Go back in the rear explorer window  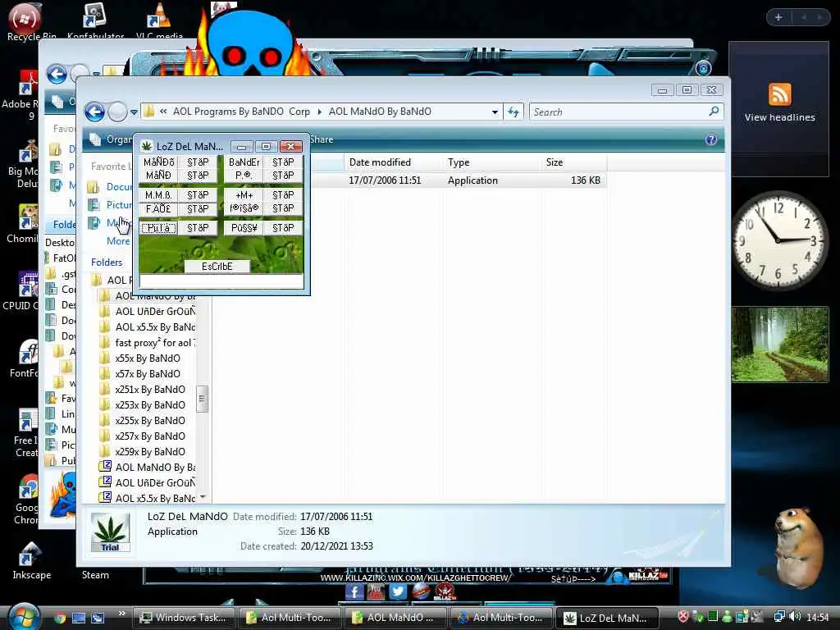[x=57, y=74]
